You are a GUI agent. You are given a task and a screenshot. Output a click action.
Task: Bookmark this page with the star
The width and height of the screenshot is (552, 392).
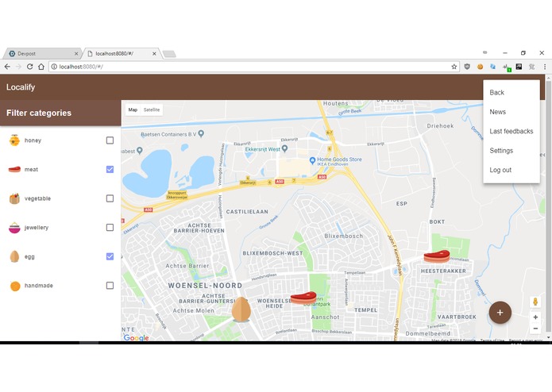[x=454, y=67]
